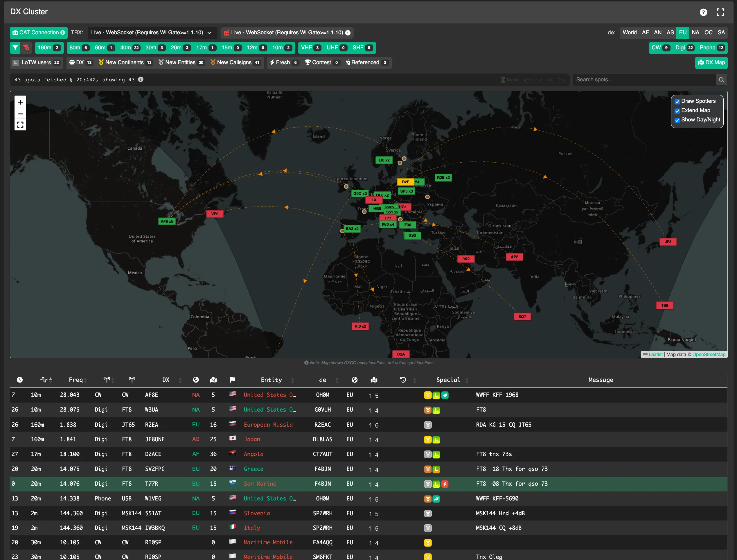This screenshot has height=560, width=737.
Task: Toggle the Extend Map checkbox
Action: [x=677, y=111]
